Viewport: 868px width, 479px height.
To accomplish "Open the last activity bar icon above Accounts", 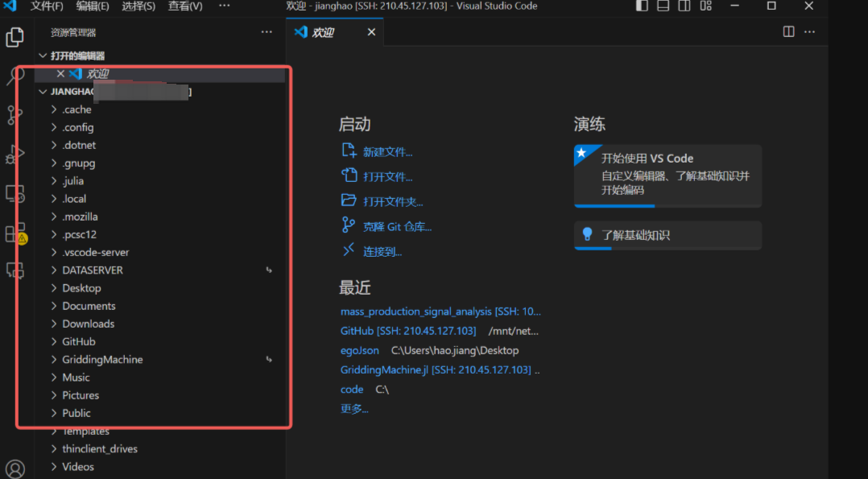I will click(x=15, y=270).
